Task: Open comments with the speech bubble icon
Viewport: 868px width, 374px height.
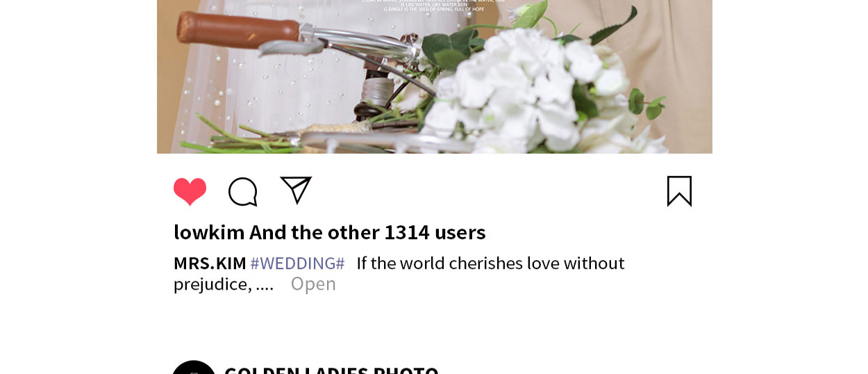Action: pyautogui.click(x=243, y=192)
